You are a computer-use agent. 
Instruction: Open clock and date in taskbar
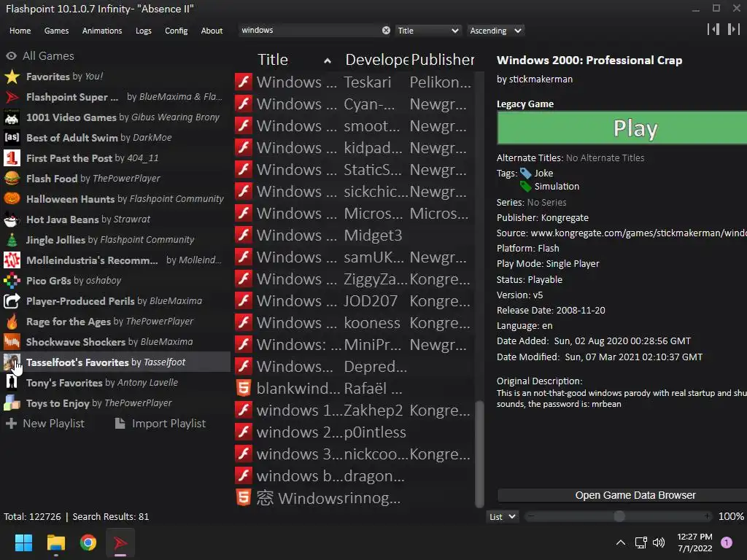click(x=694, y=542)
